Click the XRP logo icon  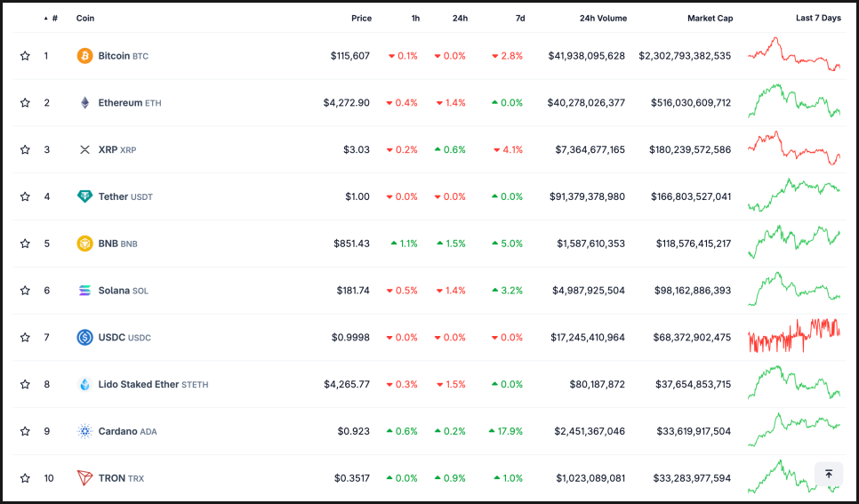[x=84, y=149]
